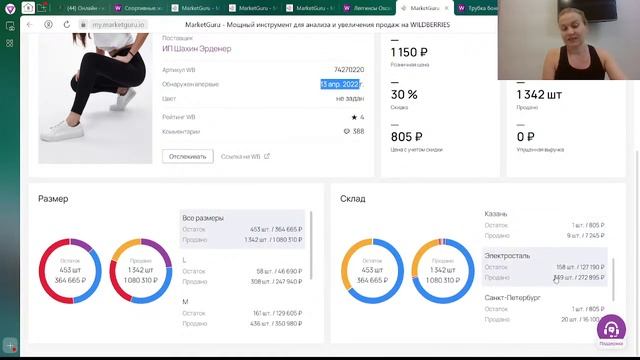Click the external link icon beside Ссылка на WB
The width and height of the screenshot is (640, 360).
pos(267,156)
